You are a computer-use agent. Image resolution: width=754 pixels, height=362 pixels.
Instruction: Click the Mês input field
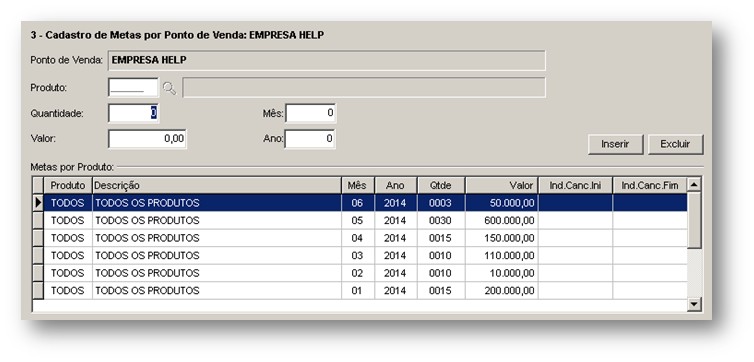pos(310,113)
